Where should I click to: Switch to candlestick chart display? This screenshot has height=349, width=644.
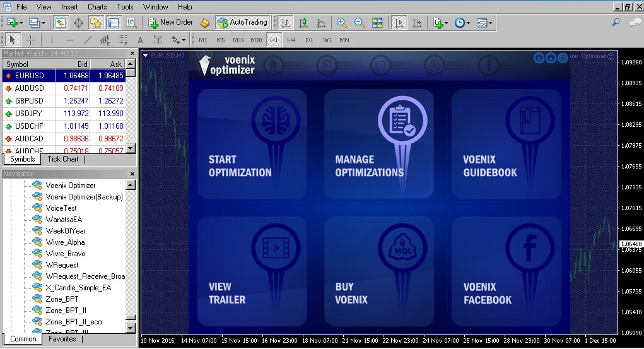point(303,23)
